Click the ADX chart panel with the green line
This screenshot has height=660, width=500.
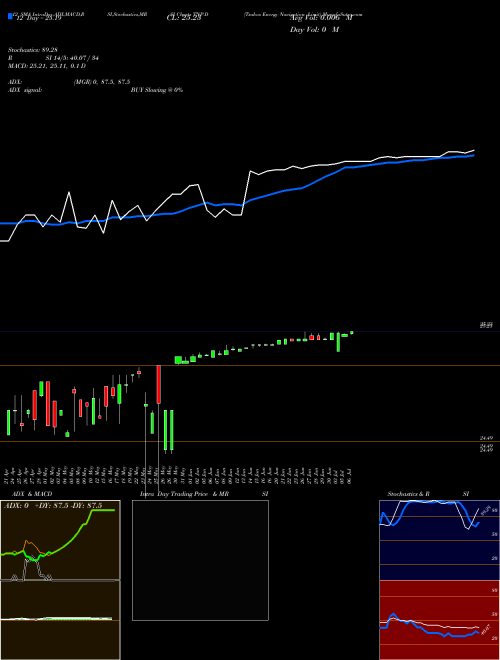pos(60,540)
